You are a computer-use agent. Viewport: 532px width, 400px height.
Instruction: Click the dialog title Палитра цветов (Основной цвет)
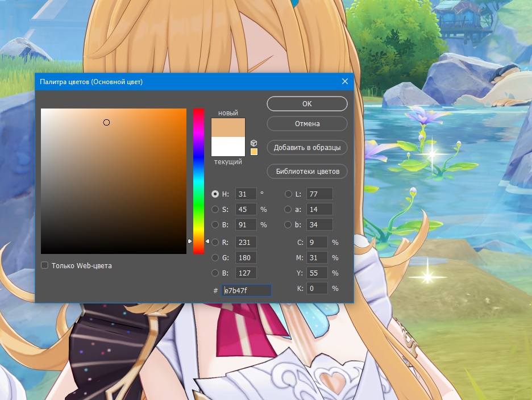(92, 82)
